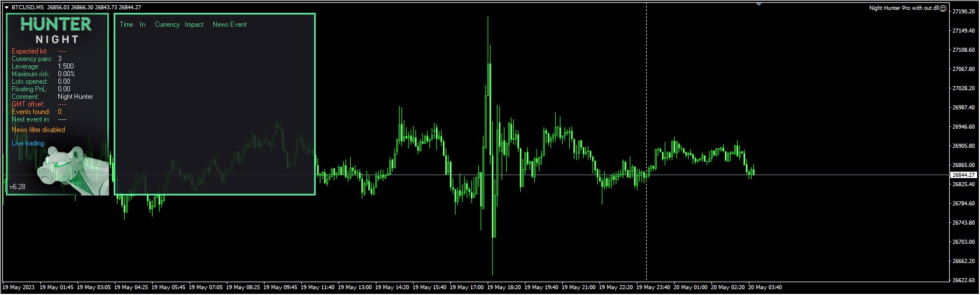This screenshot has height=295, width=980.
Task: Select the 'Maximum risk:' label
Action: [x=31, y=74]
